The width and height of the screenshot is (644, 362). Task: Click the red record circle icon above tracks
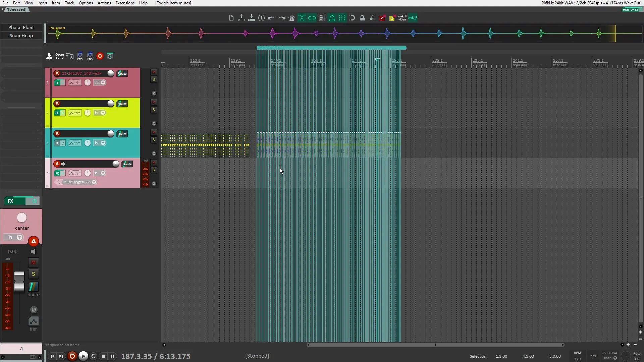pyautogui.click(x=100, y=56)
